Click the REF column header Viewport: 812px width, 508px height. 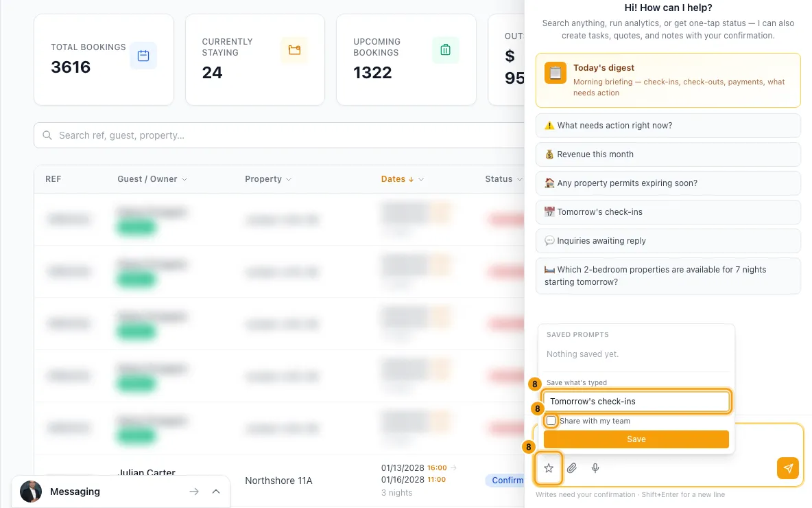pos(53,179)
